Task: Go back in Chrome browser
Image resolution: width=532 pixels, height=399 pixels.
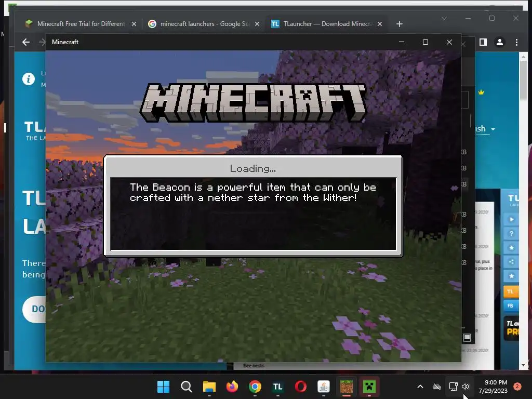Action: click(26, 42)
